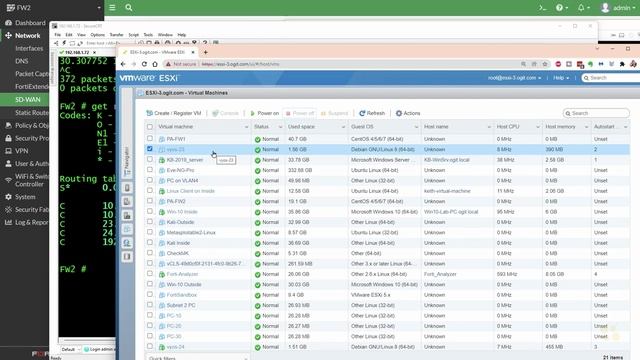Click the Win-10 Outside VM icon
The width and height of the screenshot is (640, 360).
162,284
